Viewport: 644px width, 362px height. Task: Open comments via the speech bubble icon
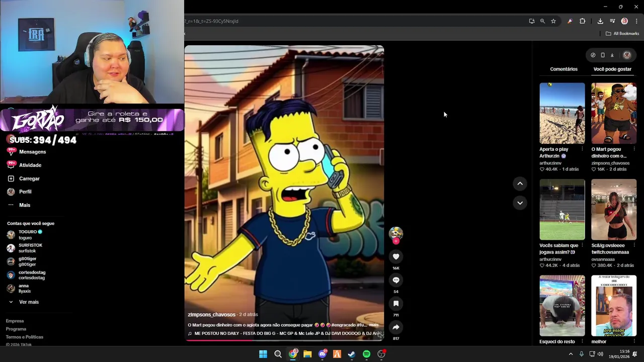[x=396, y=280]
